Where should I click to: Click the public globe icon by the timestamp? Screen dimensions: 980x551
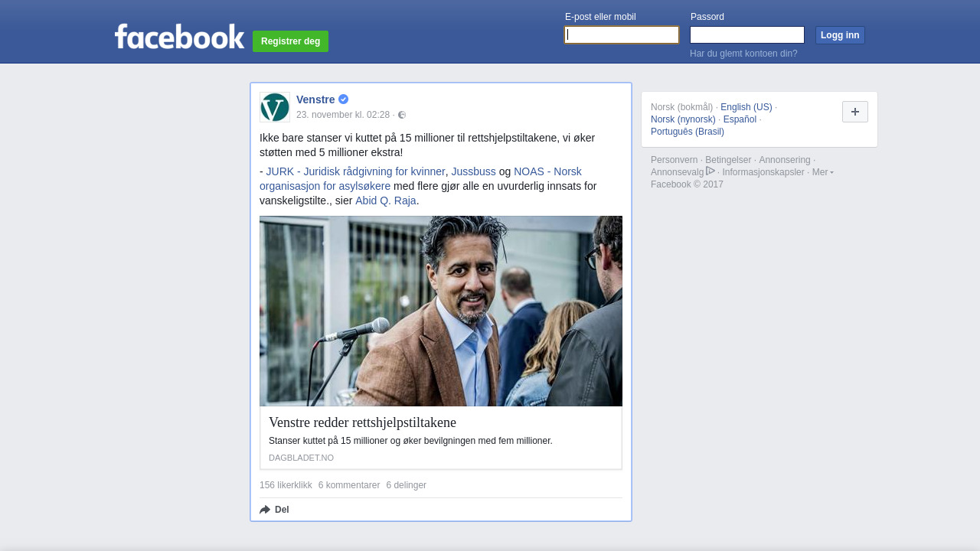click(x=402, y=115)
